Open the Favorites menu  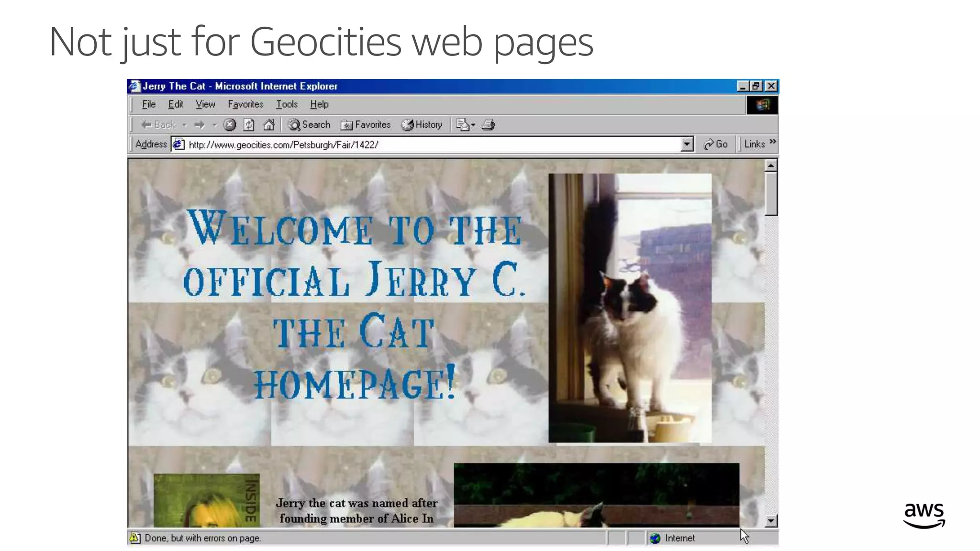click(245, 104)
